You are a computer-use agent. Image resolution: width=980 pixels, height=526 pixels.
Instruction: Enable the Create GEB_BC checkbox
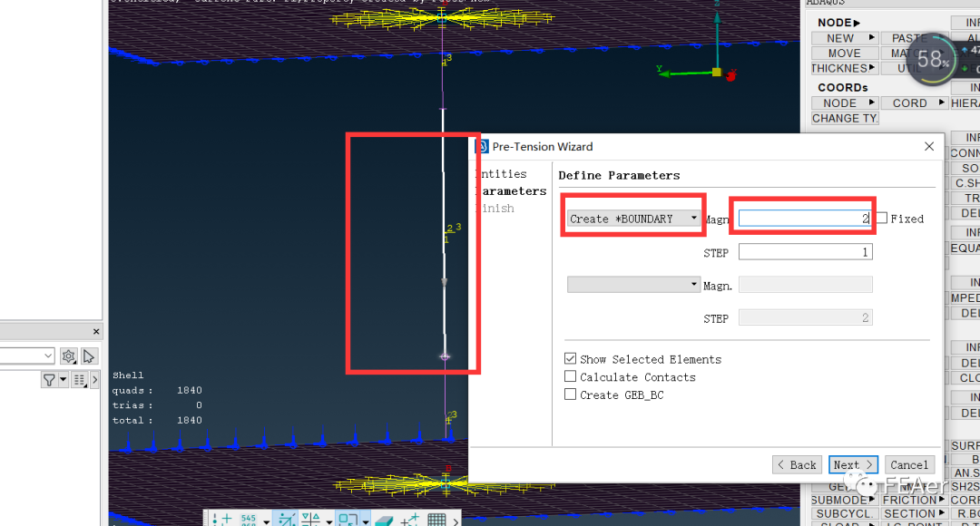tap(570, 394)
